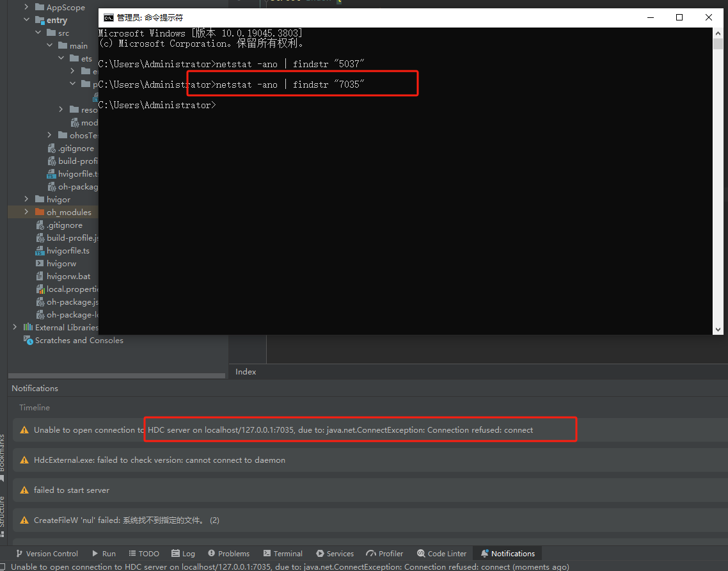Switch to the Notifications tab

point(507,553)
